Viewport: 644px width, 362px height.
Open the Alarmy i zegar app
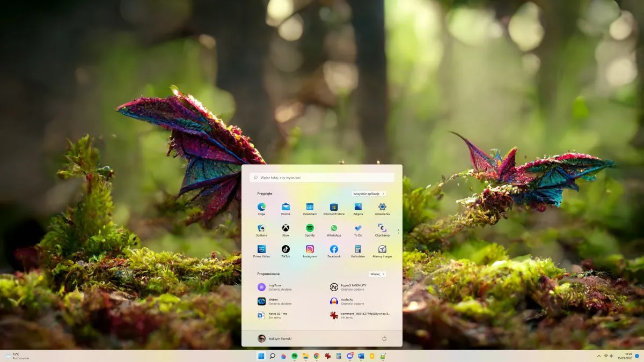pos(382,252)
